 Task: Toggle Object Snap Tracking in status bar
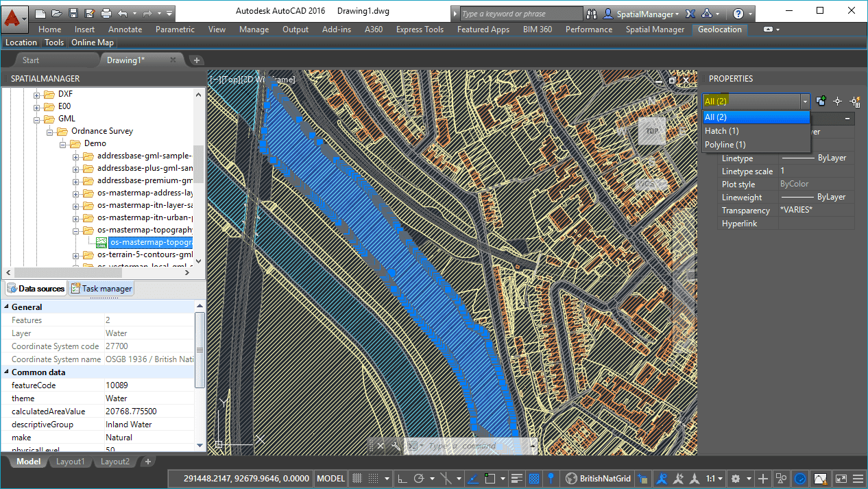[474, 478]
